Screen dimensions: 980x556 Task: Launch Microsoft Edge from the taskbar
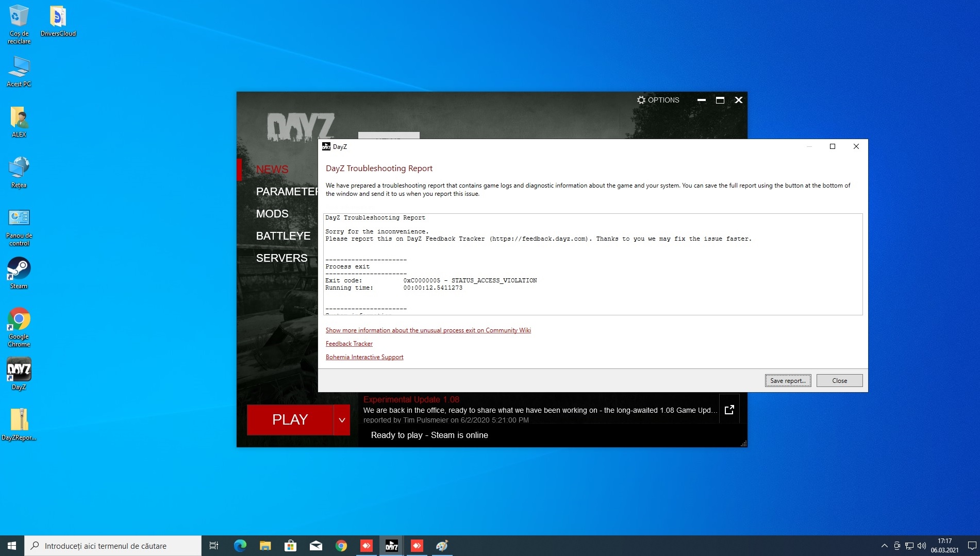[240, 546]
